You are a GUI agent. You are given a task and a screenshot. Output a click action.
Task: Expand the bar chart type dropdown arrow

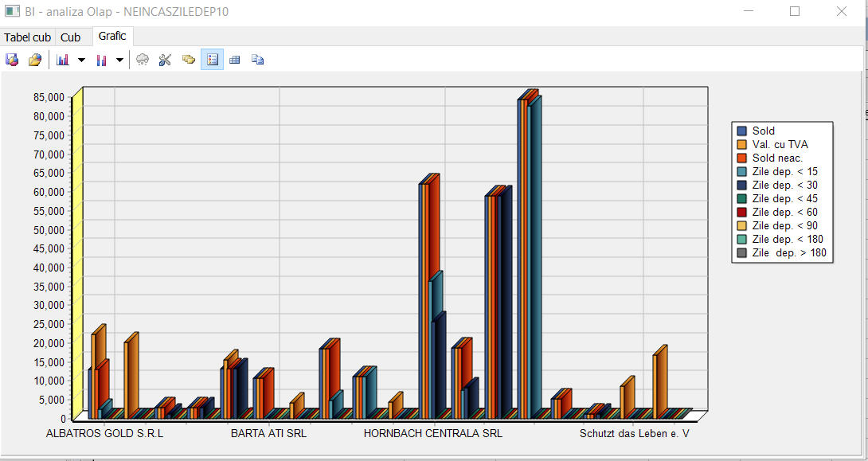click(x=81, y=60)
